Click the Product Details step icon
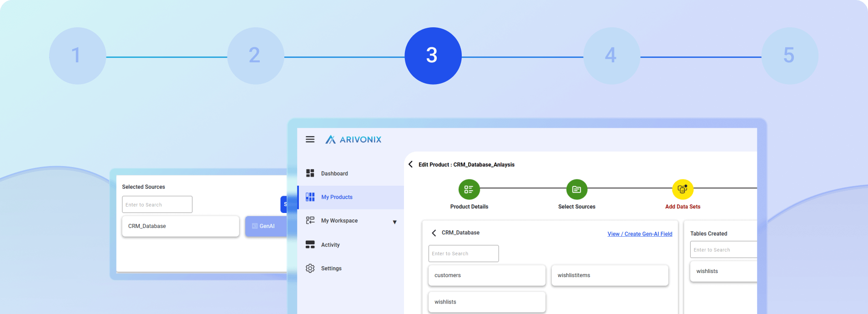This screenshot has width=868, height=314. tap(469, 189)
